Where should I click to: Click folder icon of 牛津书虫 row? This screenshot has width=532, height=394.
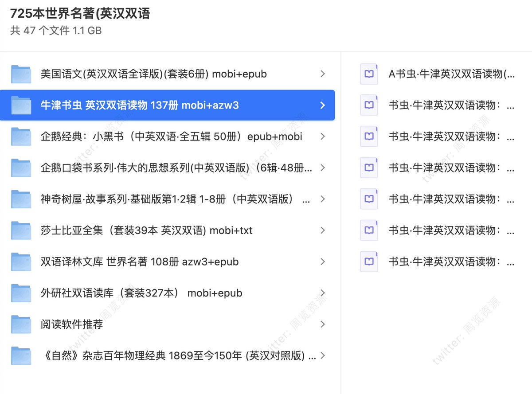point(21,105)
